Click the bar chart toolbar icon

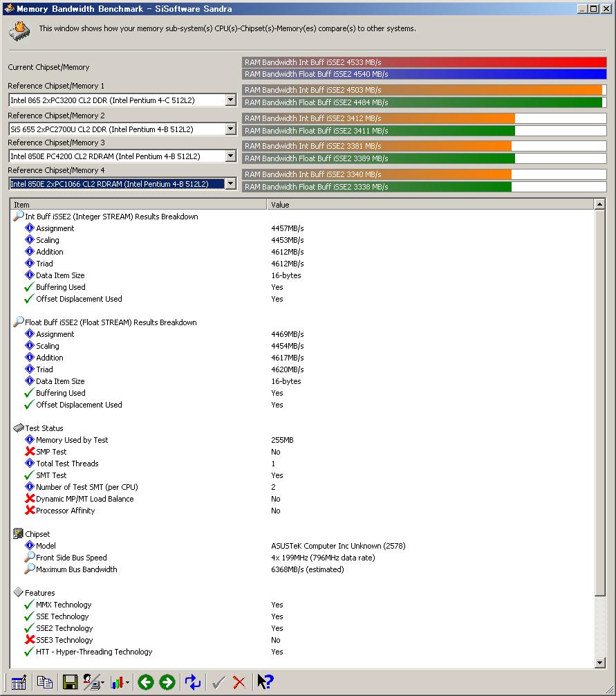117,683
